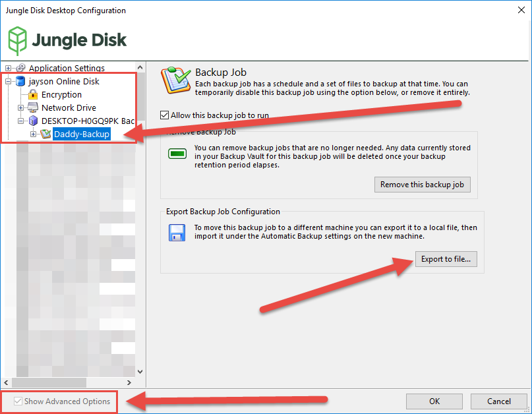532x414 pixels.
Task: Click the tree scroll down arrow
Action: pyautogui.click(x=140, y=372)
